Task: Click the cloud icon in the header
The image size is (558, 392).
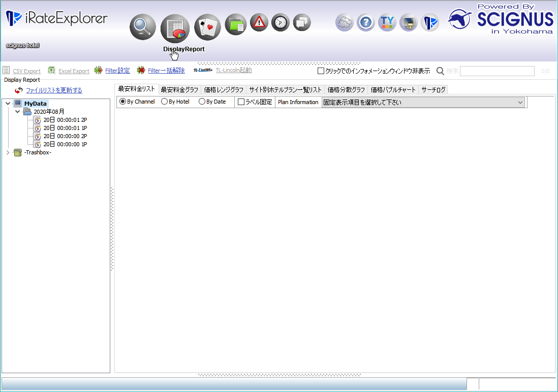Action: point(345,22)
